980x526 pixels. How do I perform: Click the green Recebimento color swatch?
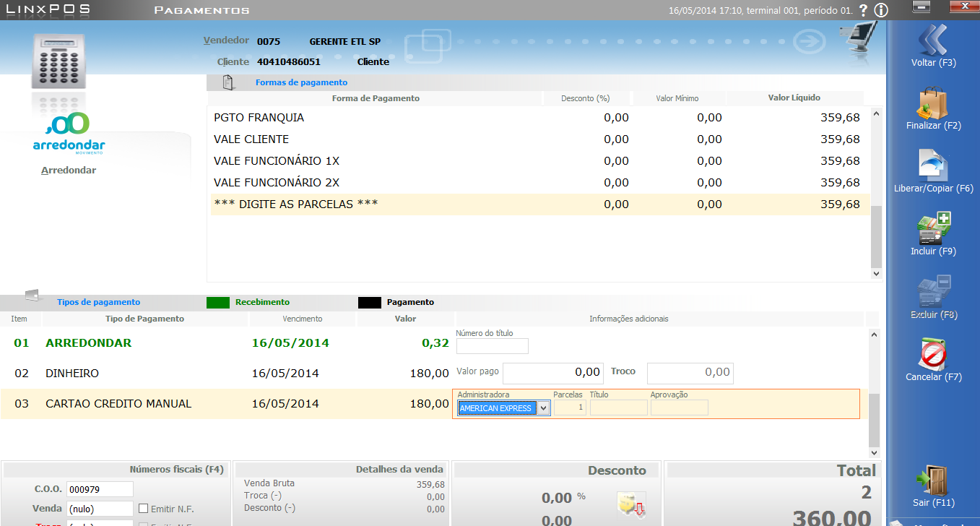click(217, 303)
